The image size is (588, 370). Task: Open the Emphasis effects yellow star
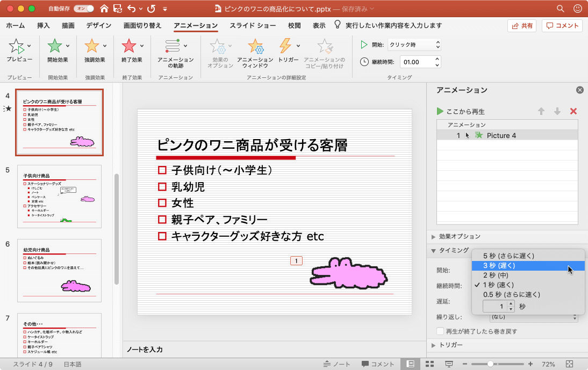click(92, 47)
